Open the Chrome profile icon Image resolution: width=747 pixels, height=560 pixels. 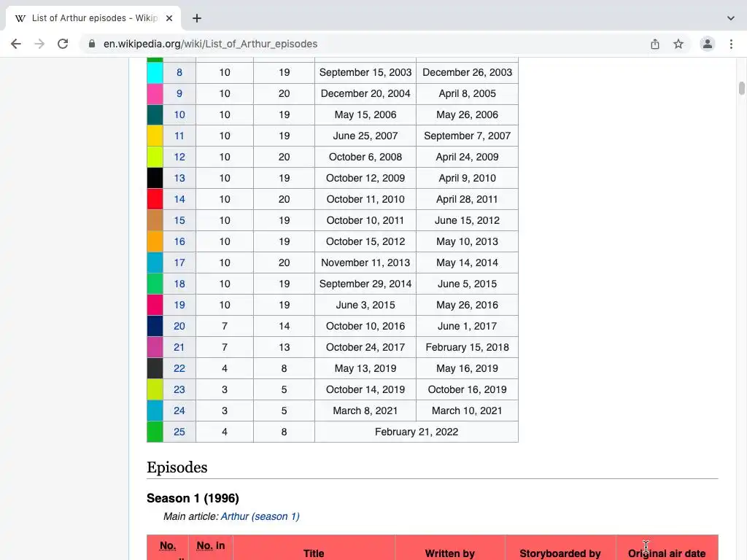[x=708, y=44]
